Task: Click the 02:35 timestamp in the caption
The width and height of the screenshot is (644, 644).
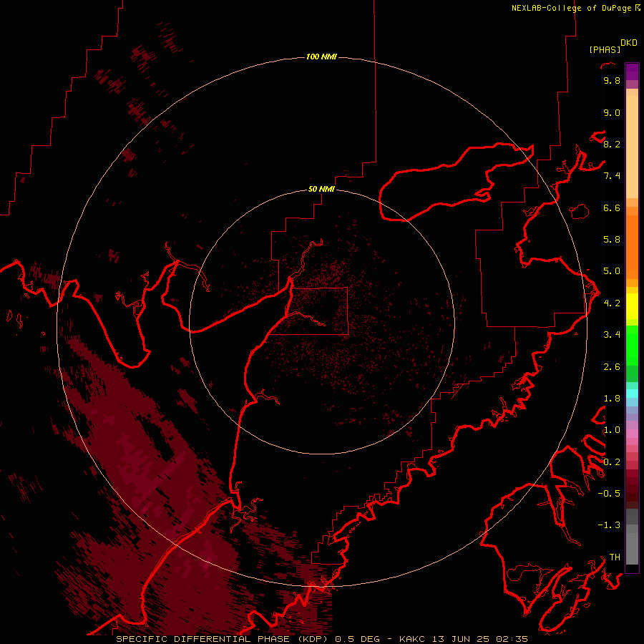Action: (x=512, y=639)
